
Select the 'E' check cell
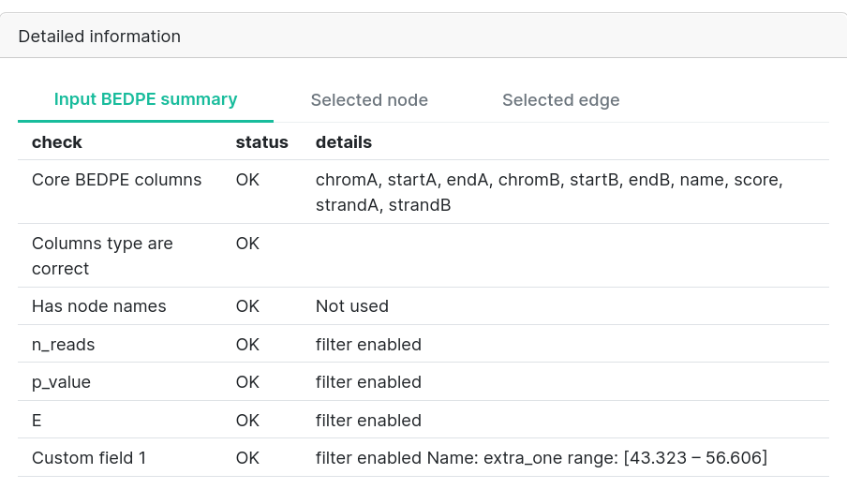37,421
